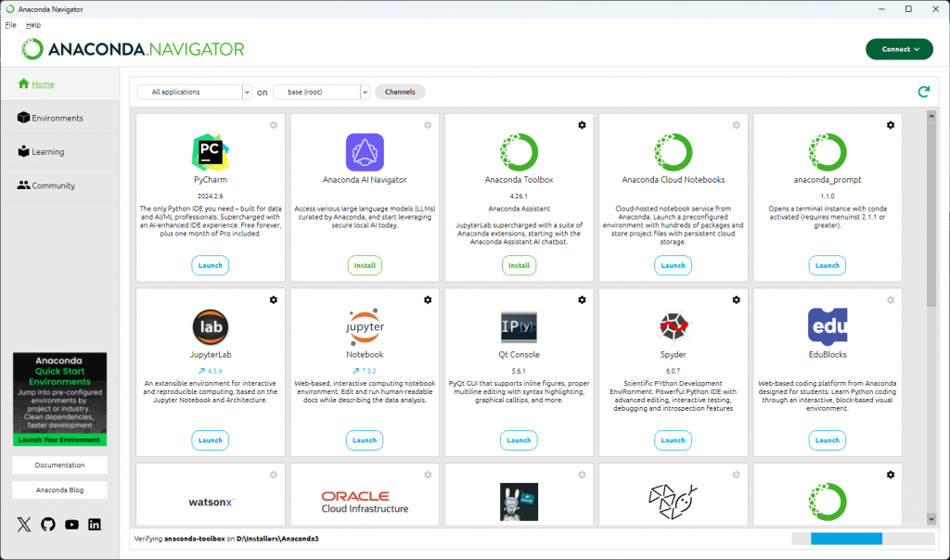The image size is (950, 560).
Task: Click the 'Verifying anaconda-toolbox' status text
Action: pos(226,539)
